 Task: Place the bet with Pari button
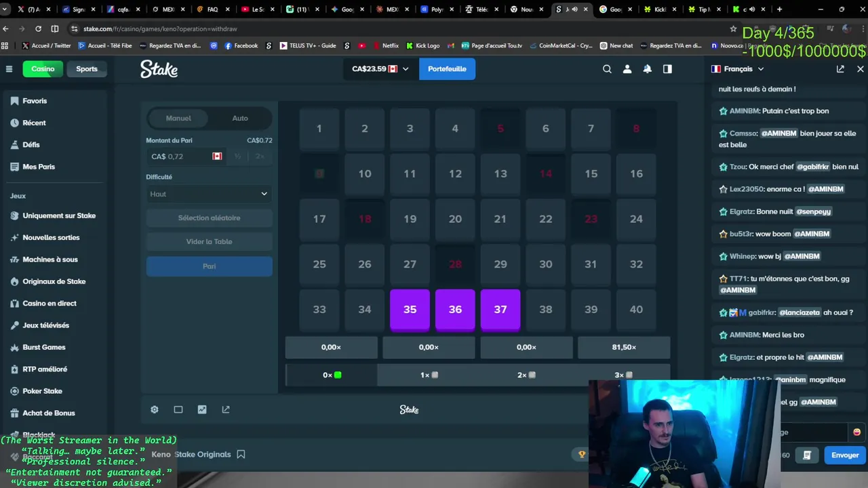(209, 266)
